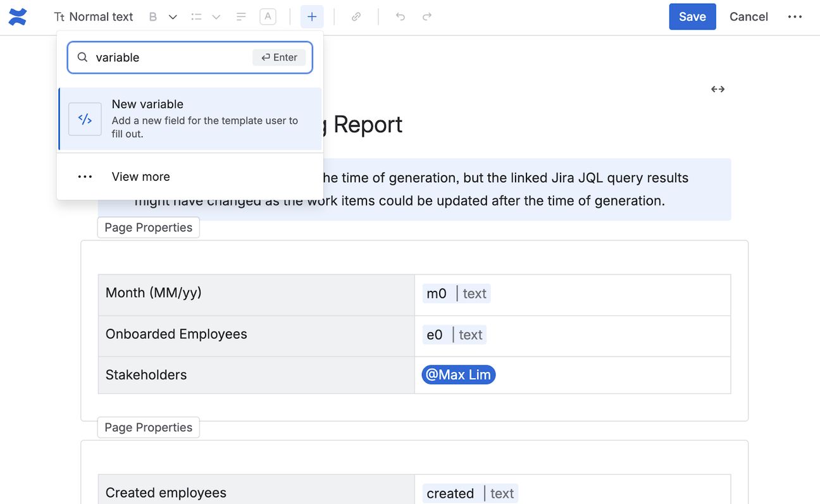Click the 'Onboarded Employees' cell

256,336
